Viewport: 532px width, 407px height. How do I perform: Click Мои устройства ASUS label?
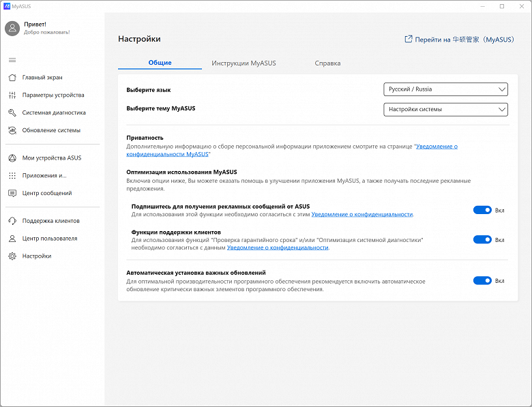(x=52, y=158)
